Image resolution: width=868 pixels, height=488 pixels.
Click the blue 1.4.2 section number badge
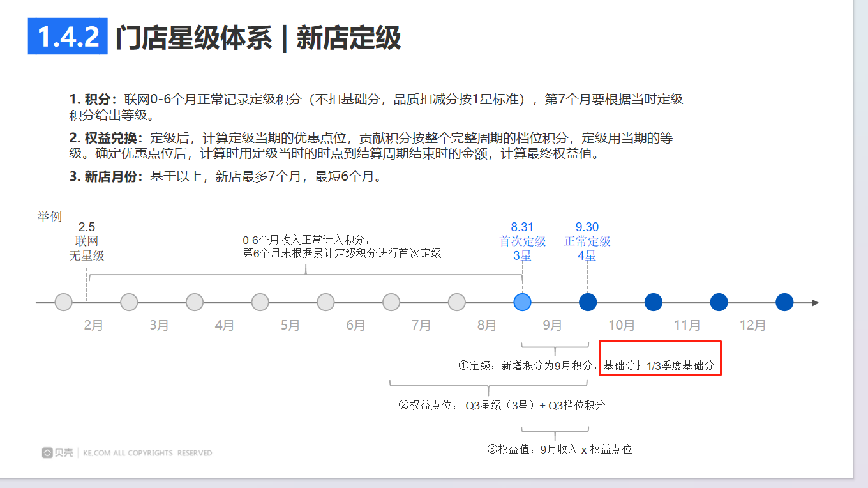pyautogui.click(x=68, y=36)
